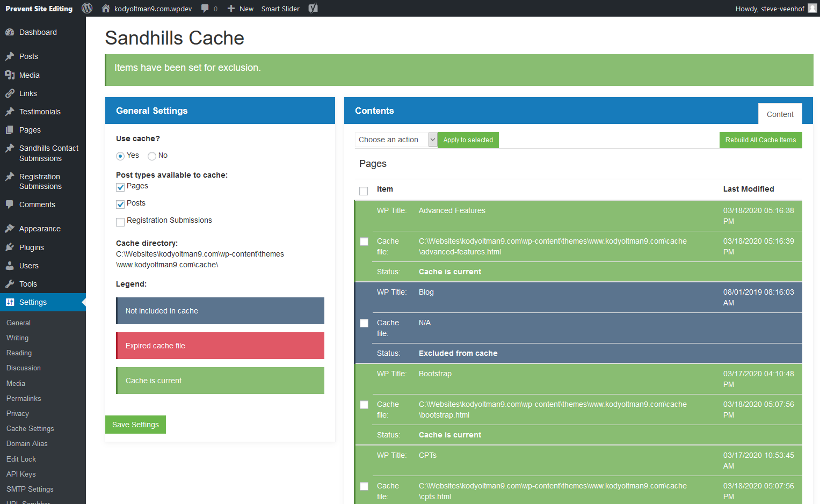Image resolution: width=820 pixels, height=504 pixels.
Task: Toggle the Pages post type checkbox
Action: pyautogui.click(x=120, y=187)
